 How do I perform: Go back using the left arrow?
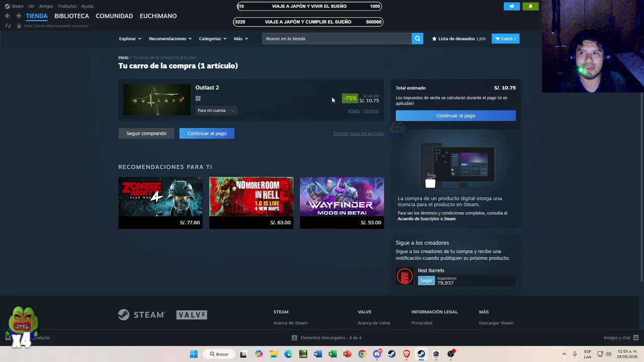8,16
